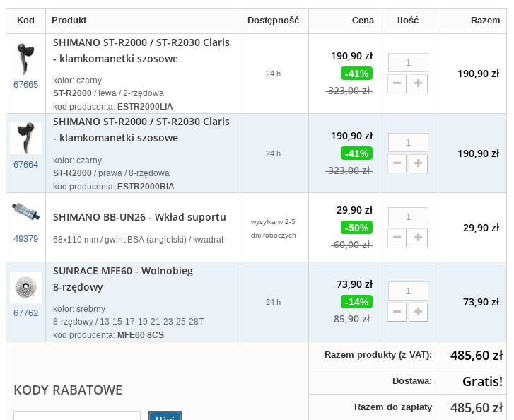Open product thumbnail above code 67665
The image size is (514, 420).
(25, 59)
